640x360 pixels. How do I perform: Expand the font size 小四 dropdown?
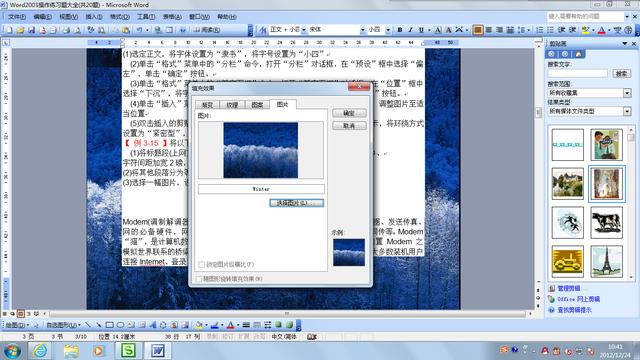388,30
